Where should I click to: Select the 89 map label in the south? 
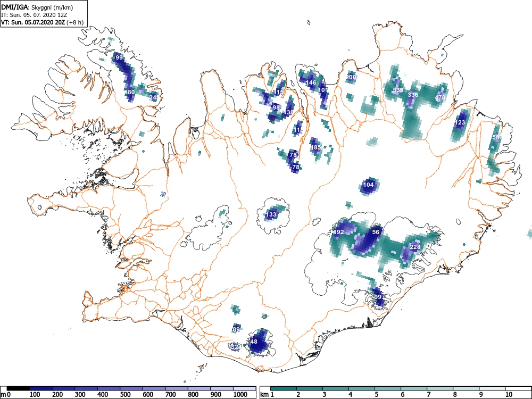tap(237, 329)
